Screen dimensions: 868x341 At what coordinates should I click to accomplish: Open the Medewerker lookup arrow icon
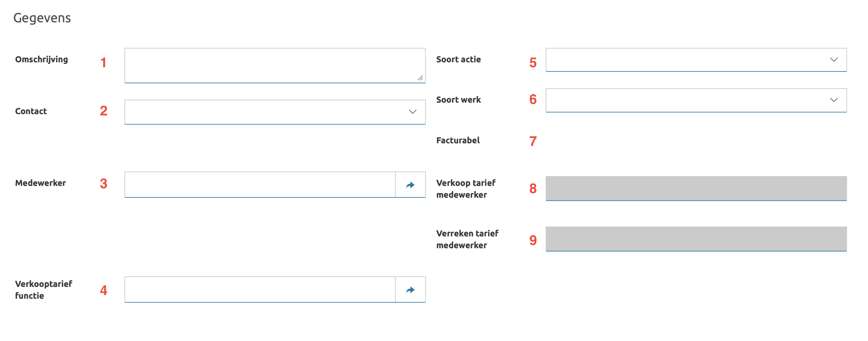(x=410, y=185)
